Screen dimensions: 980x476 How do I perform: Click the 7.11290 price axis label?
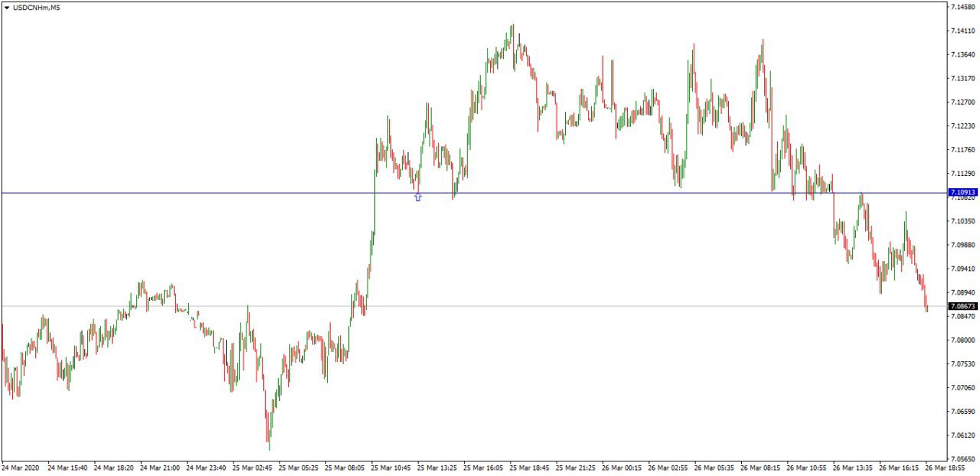963,174
